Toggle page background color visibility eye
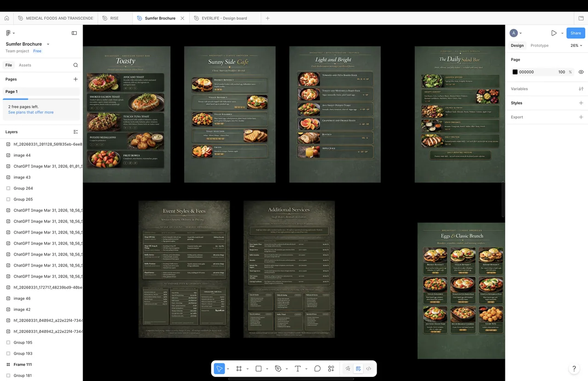The image size is (588, 381). pos(581,72)
